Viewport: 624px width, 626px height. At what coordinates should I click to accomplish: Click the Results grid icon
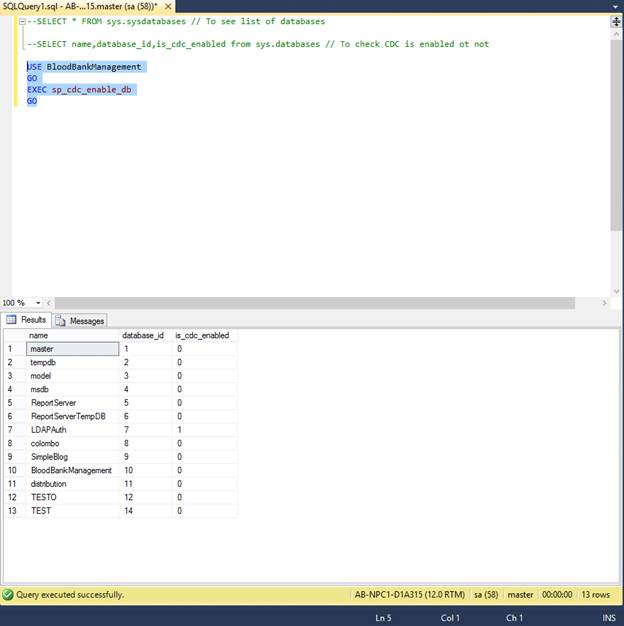pyautogui.click(x=11, y=321)
